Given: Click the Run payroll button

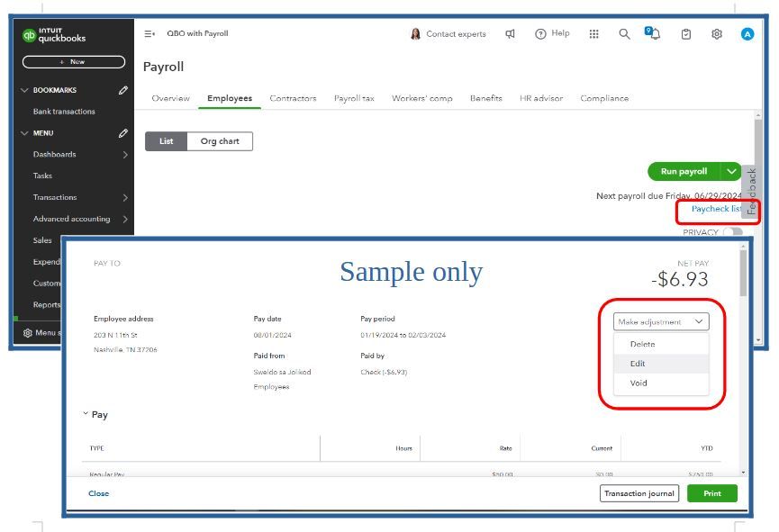Looking at the screenshot, I should (x=684, y=171).
